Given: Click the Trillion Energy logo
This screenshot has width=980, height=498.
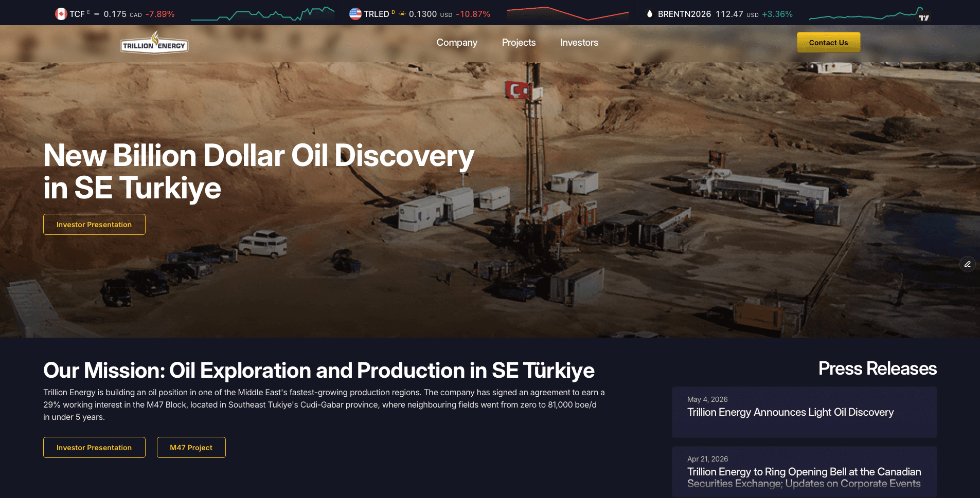Looking at the screenshot, I should tap(154, 43).
